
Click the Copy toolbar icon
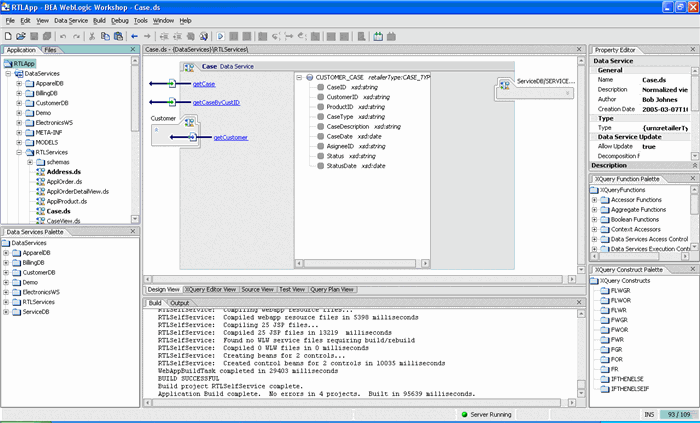pos(105,36)
